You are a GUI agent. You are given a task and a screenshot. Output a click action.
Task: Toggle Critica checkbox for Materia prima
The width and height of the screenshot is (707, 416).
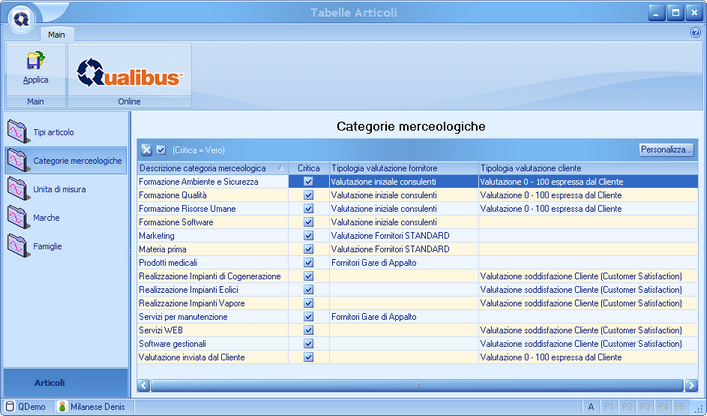tap(308, 249)
